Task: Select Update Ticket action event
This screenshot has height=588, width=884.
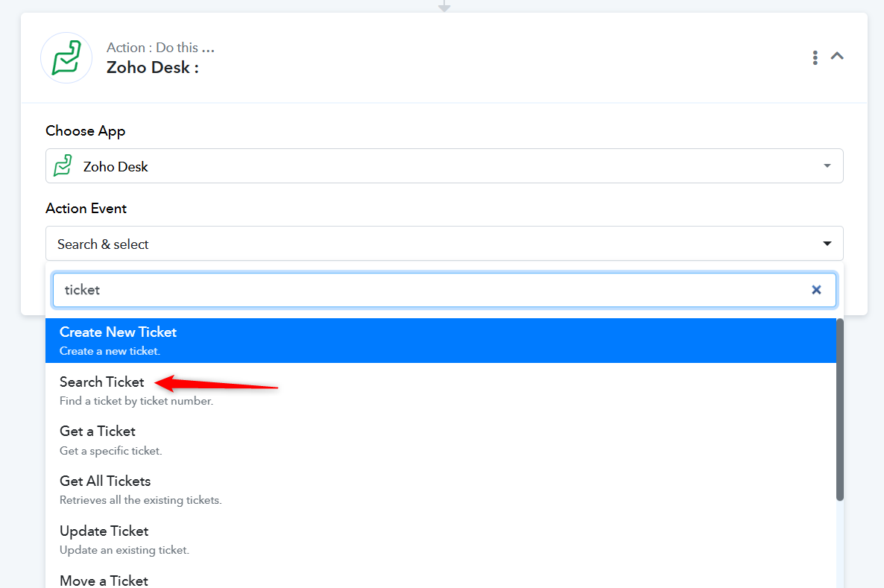Action: coord(441,540)
